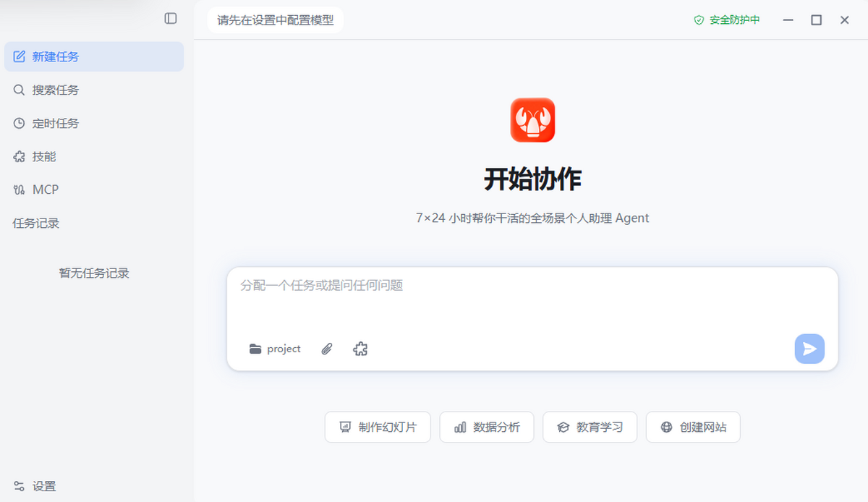
Task: Open the 技能 skills page
Action: tap(94, 156)
